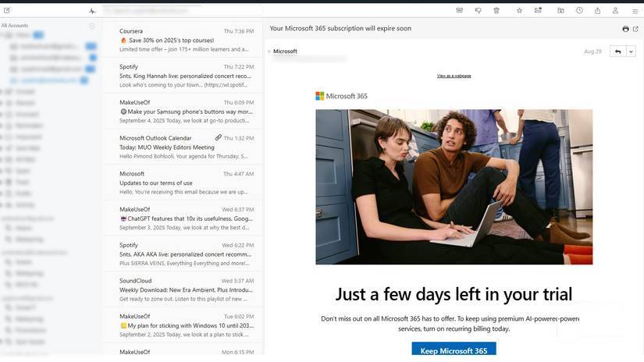The height and width of the screenshot is (362, 644).
Task: Archive the message using the archive box icon
Action: (459, 11)
